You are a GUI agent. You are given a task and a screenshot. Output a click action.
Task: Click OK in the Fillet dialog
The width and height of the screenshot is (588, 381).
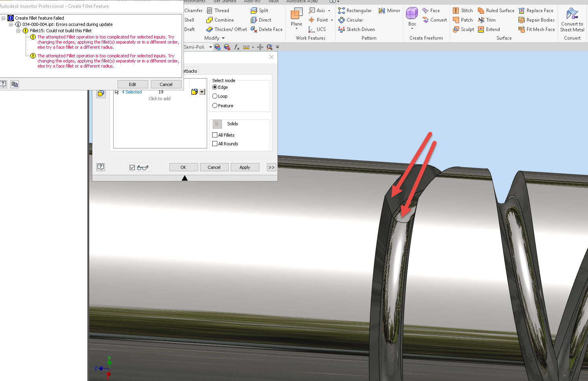pyautogui.click(x=184, y=167)
